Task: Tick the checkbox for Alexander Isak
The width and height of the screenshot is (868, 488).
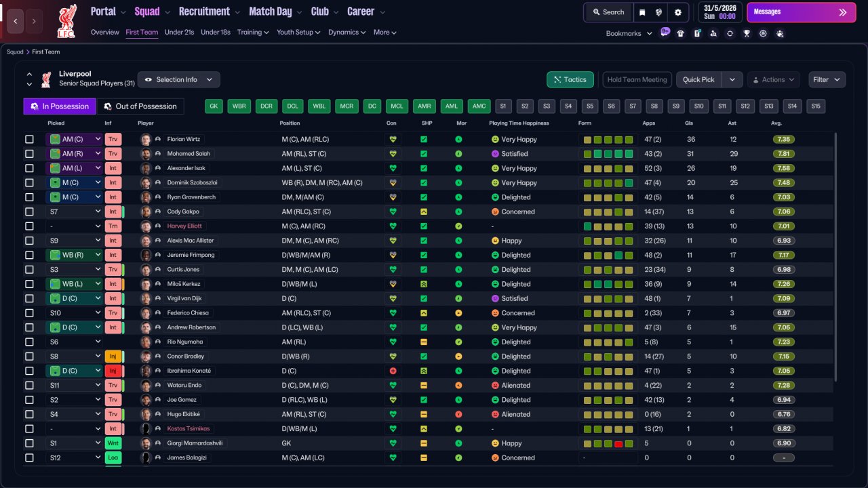Action: click(x=29, y=168)
